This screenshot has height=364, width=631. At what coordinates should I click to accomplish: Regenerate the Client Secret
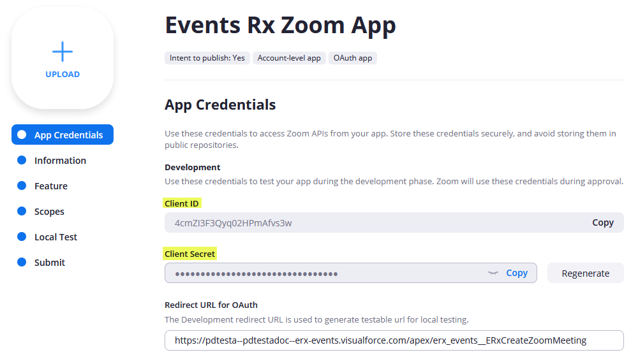point(585,273)
